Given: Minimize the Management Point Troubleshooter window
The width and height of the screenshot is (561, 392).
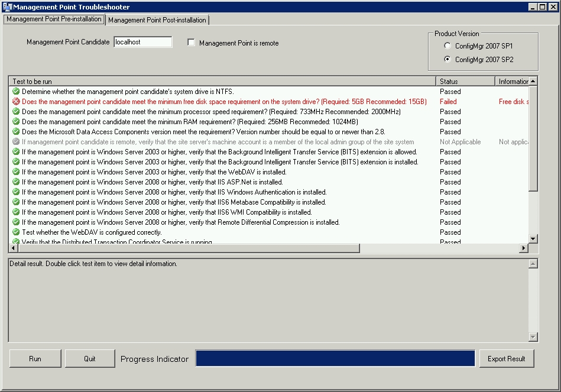Looking at the screenshot, I should point(533,7).
